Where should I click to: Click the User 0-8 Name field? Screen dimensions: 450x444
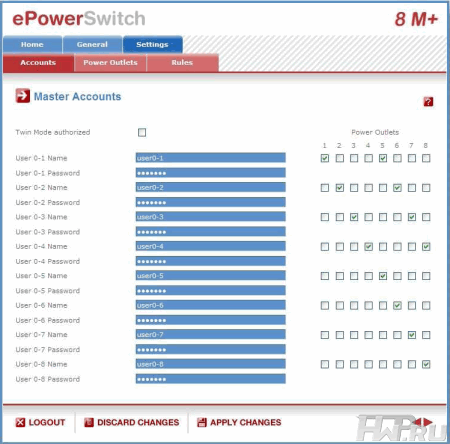[x=211, y=364]
